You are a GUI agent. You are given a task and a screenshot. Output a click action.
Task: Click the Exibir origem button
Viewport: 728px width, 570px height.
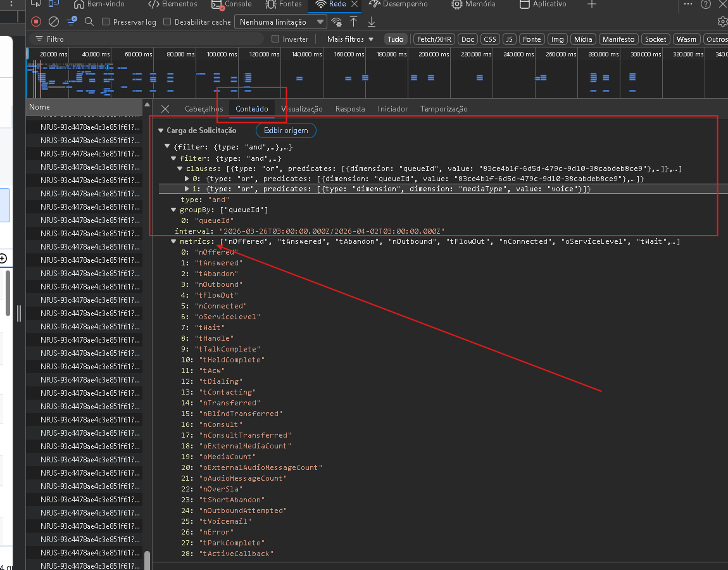286,130
